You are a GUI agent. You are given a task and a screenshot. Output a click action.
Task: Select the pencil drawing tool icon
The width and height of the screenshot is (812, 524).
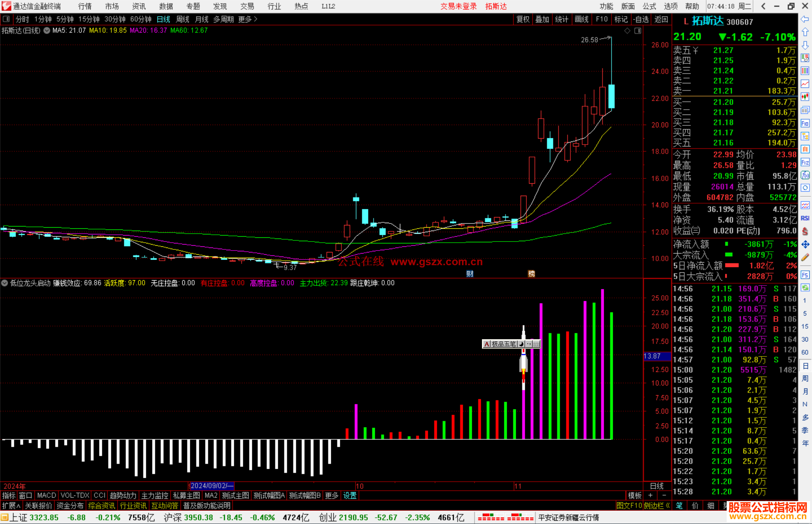[805, 257]
